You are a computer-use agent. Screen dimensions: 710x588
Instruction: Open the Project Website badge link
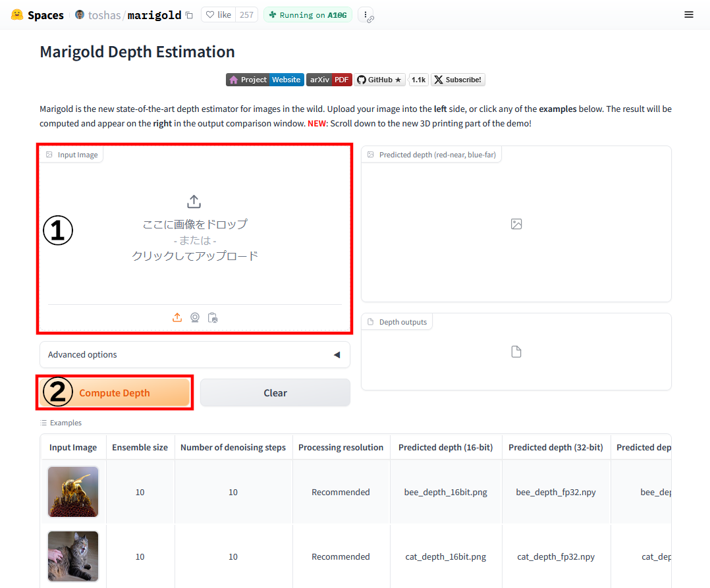click(265, 80)
